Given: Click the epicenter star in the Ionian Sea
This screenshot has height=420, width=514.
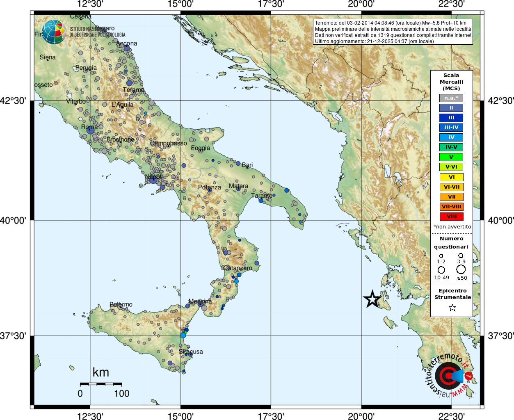Looking at the screenshot, I should click(372, 299).
